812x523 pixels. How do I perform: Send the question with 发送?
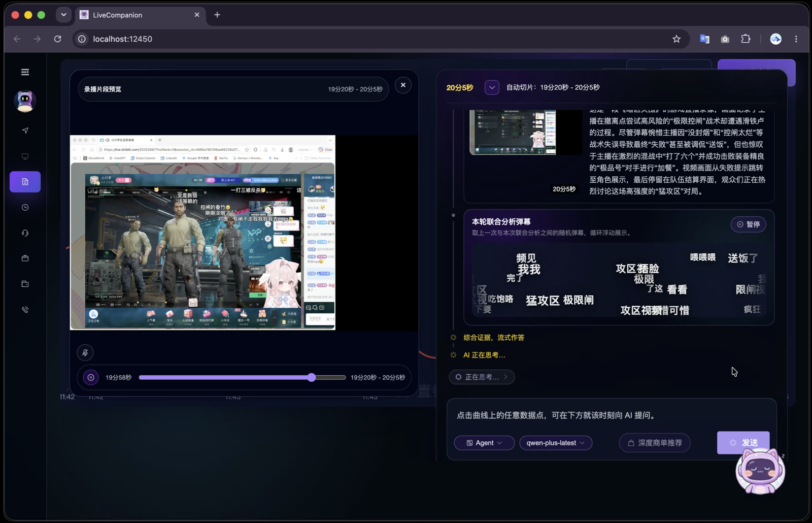point(743,443)
